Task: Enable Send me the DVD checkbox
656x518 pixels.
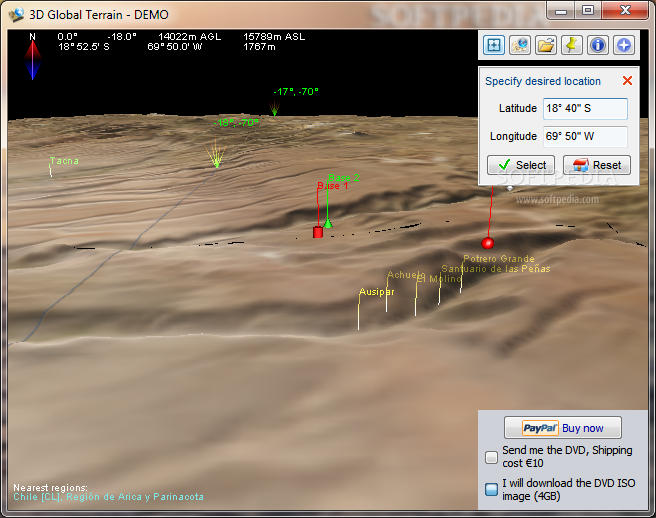Action: tap(491, 457)
